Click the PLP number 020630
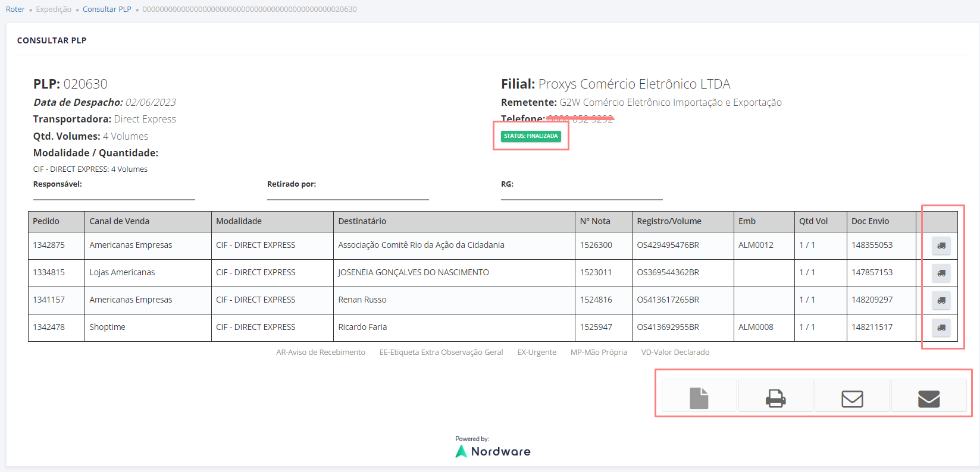Screen dimensions: 980x472 click(x=86, y=84)
